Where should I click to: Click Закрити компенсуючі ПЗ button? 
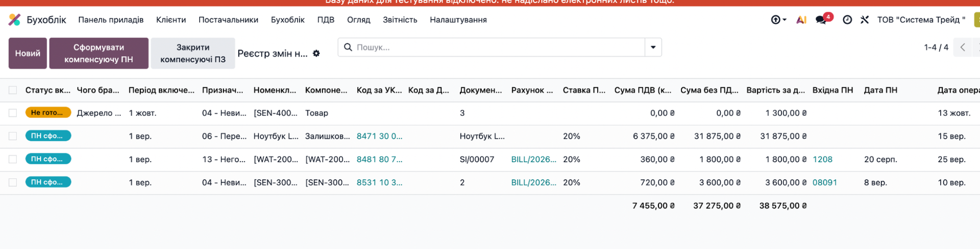click(193, 53)
